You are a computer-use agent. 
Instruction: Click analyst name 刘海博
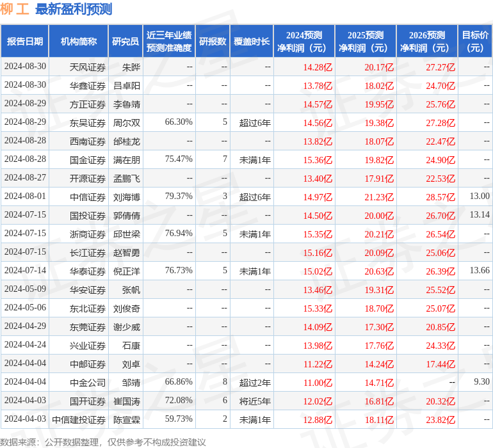point(127,197)
